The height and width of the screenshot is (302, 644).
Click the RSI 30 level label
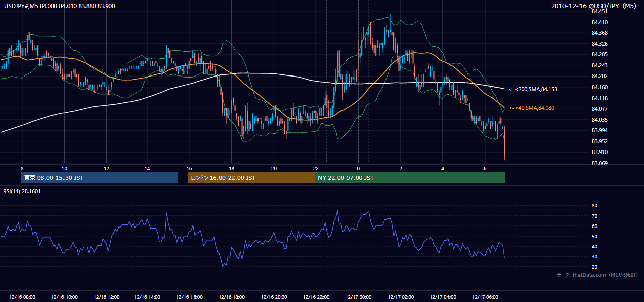pos(594,257)
